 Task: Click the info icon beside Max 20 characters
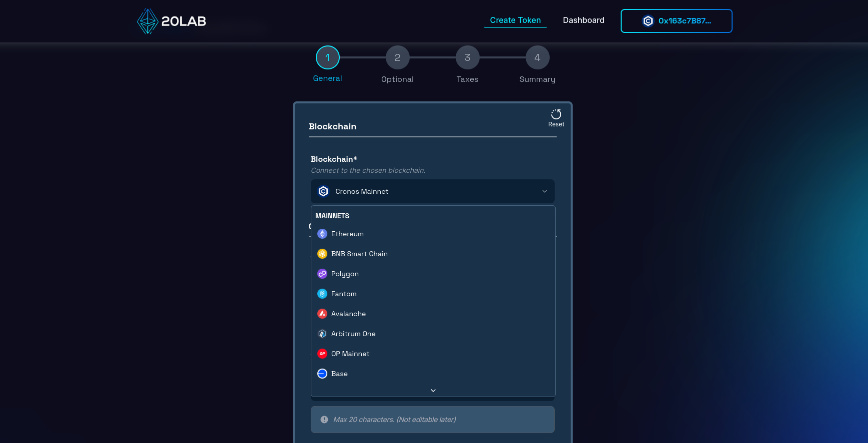tap(324, 420)
